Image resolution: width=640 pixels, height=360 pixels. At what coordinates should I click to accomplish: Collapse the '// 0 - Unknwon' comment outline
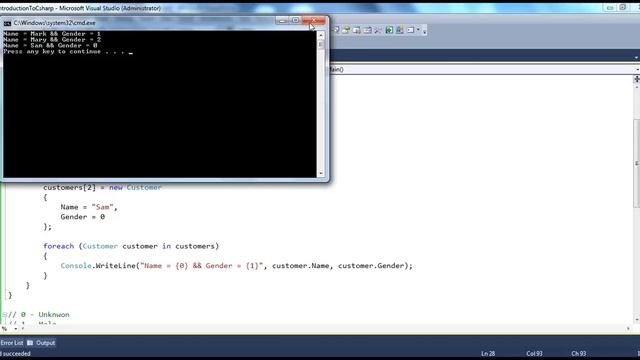[x=4, y=315]
